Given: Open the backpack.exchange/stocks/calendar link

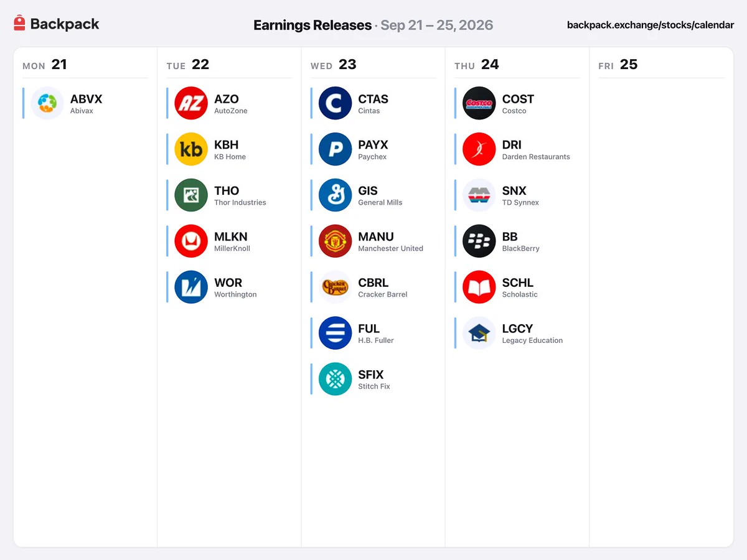Looking at the screenshot, I should [651, 26].
